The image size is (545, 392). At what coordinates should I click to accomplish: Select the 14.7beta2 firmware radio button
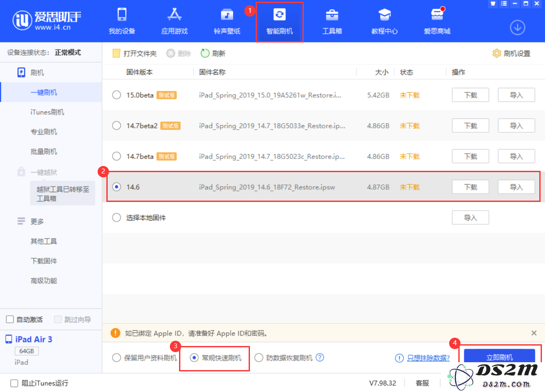pyautogui.click(x=116, y=126)
